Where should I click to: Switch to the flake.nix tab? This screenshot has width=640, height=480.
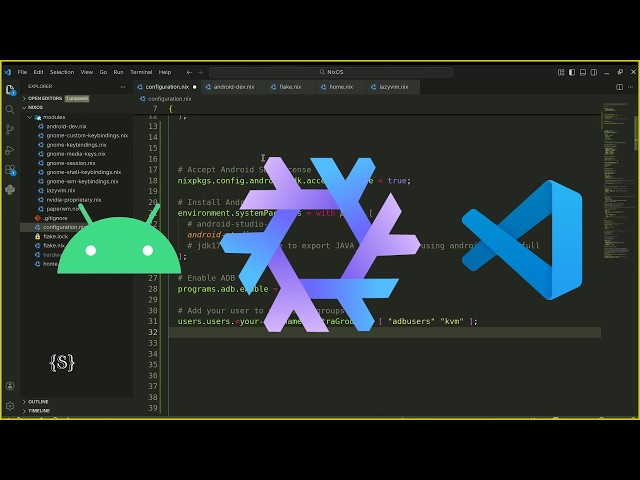coord(290,87)
